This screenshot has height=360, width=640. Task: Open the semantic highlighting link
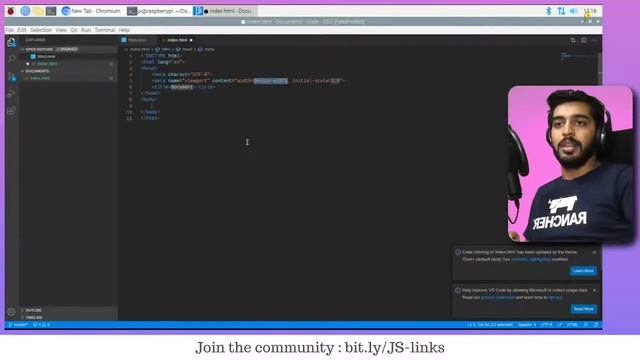coord(531,259)
